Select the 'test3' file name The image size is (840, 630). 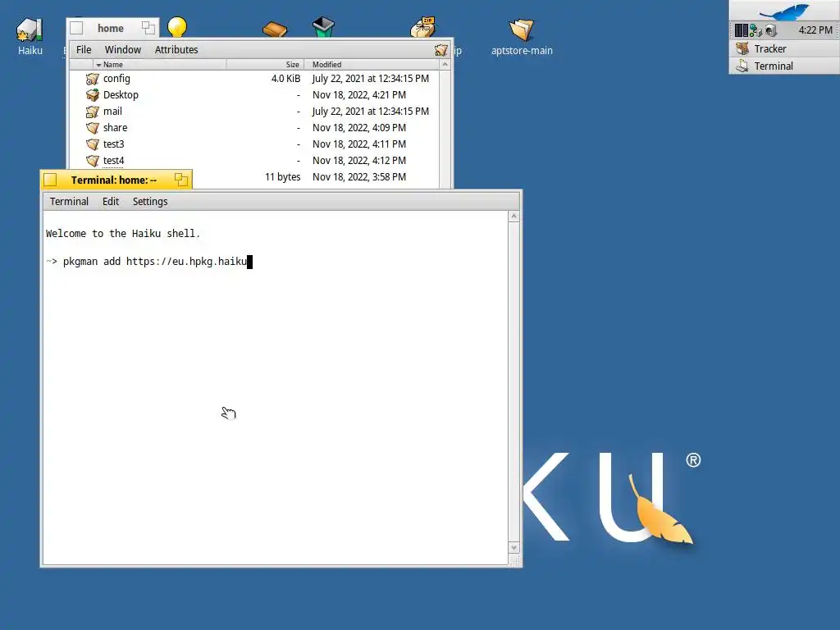(x=113, y=144)
